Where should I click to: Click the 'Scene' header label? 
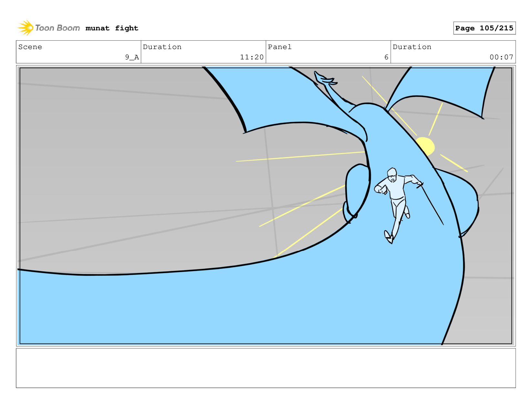30,47
